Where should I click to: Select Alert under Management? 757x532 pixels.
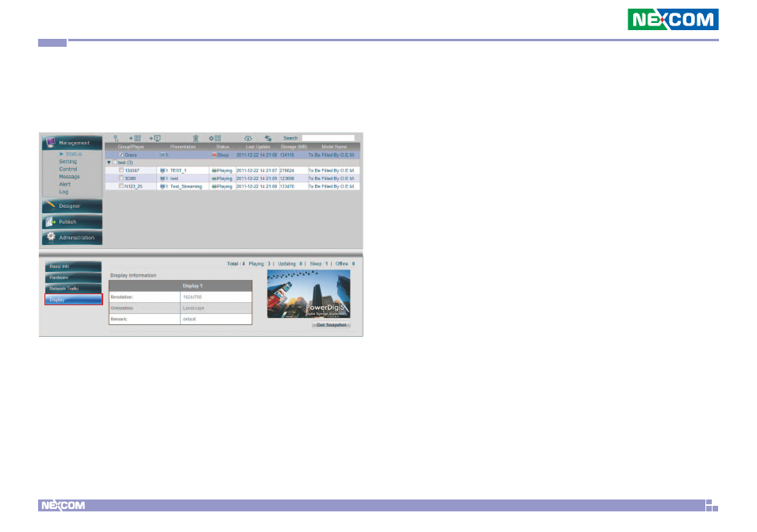[65, 184]
